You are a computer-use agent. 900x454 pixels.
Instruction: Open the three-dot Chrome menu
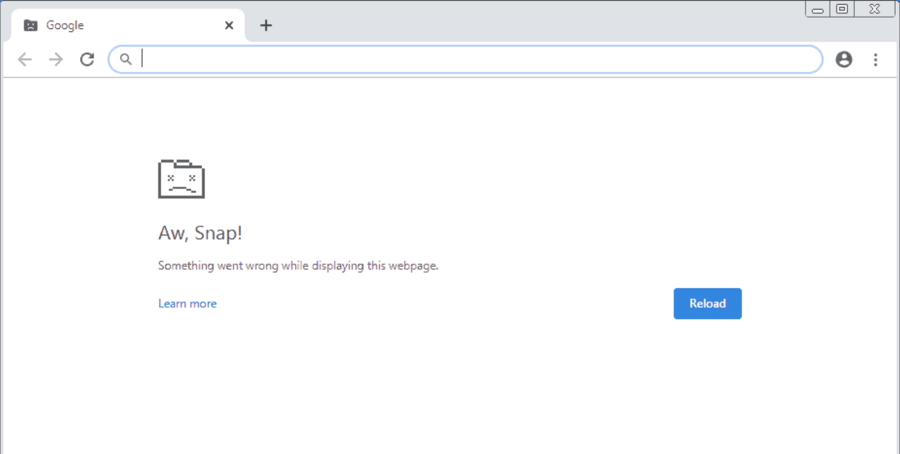point(875,59)
